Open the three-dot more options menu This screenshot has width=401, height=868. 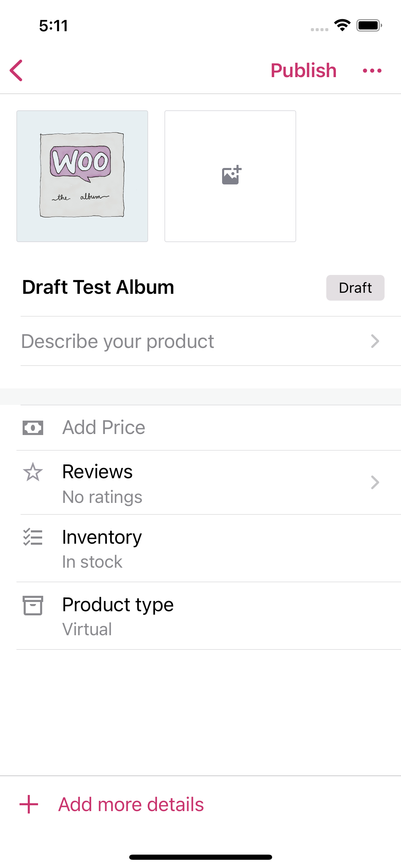point(372,71)
